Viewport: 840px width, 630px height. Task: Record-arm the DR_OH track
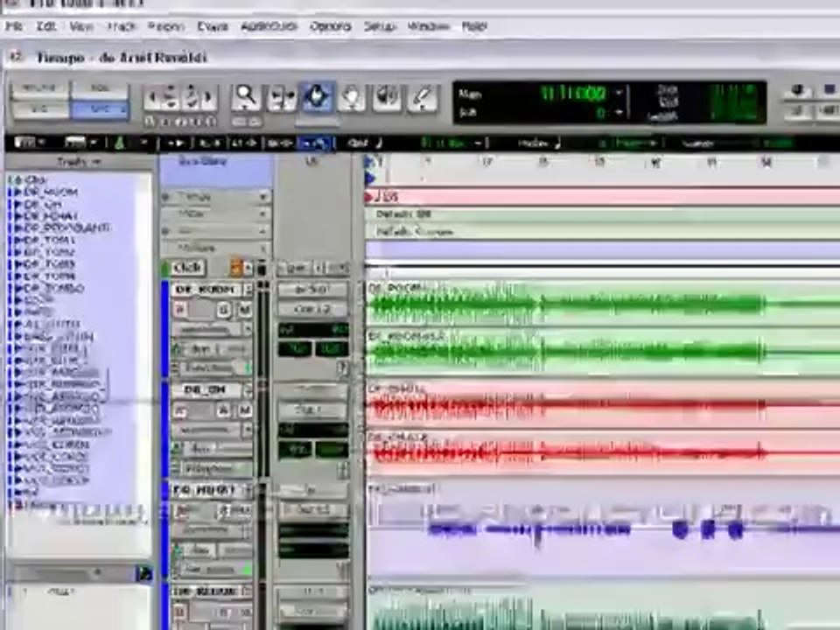click(180, 410)
